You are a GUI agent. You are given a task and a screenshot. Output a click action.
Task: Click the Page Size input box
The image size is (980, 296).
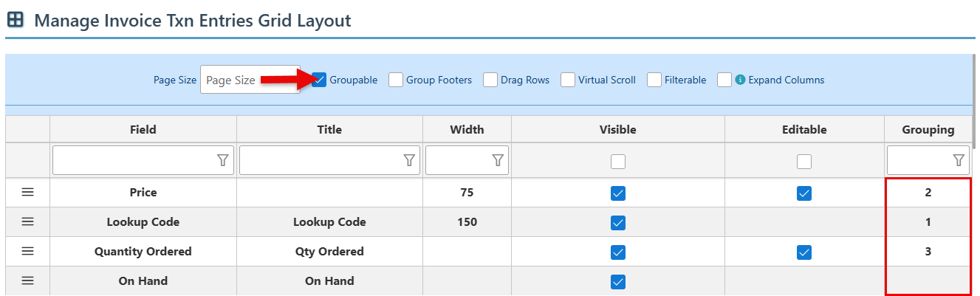click(250, 80)
